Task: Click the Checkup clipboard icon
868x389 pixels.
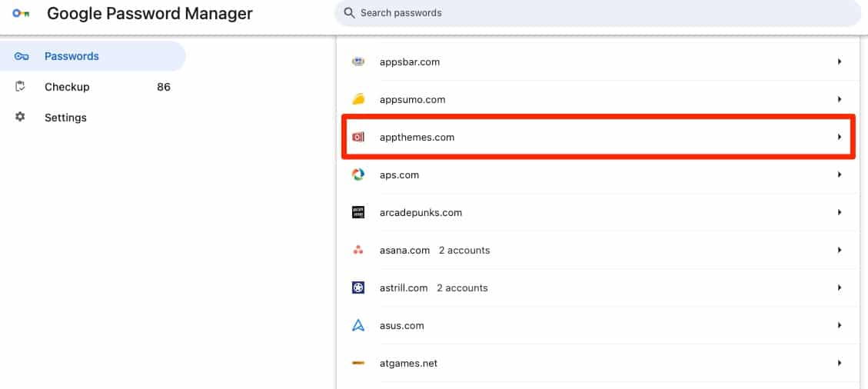Action: click(x=21, y=86)
